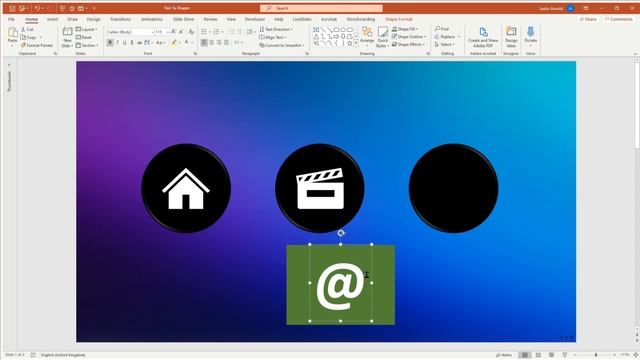The height and width of the screenshot is (360, 640).
Task: Open Design Ideas pane
Action: 511,37
